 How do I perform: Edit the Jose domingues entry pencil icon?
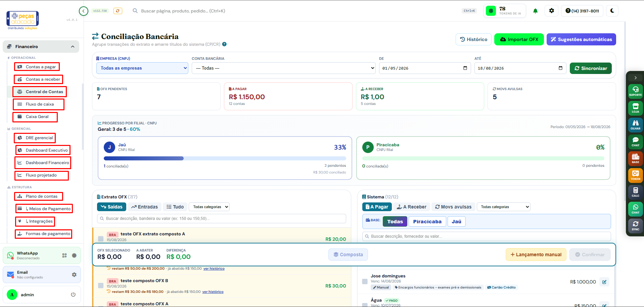(604, 282)
